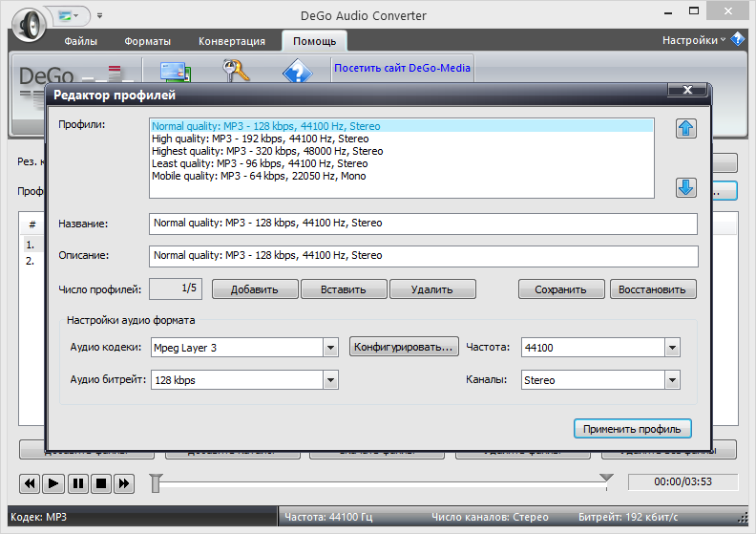Open the Файлы tab
This screenshot has width=756, height=534.
81,41
